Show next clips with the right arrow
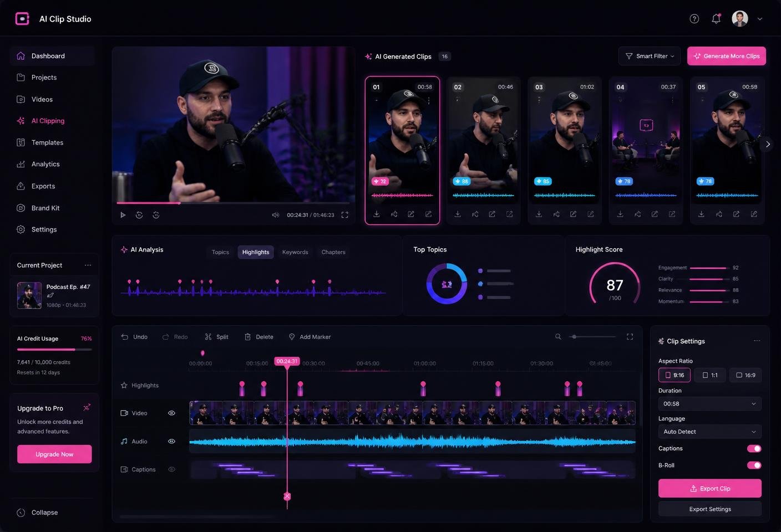Image resolution: width=781 pixels, height=532 pixels. 768,144
